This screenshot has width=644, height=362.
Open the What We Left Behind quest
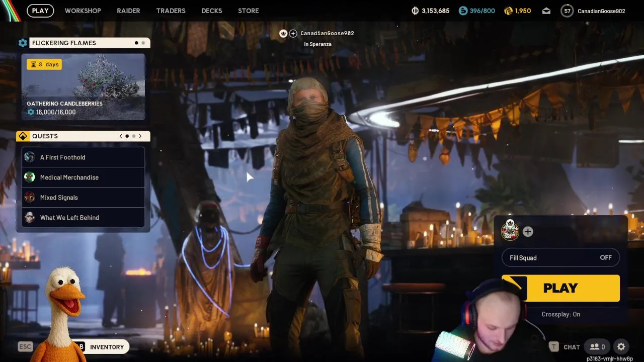[83, 218]
